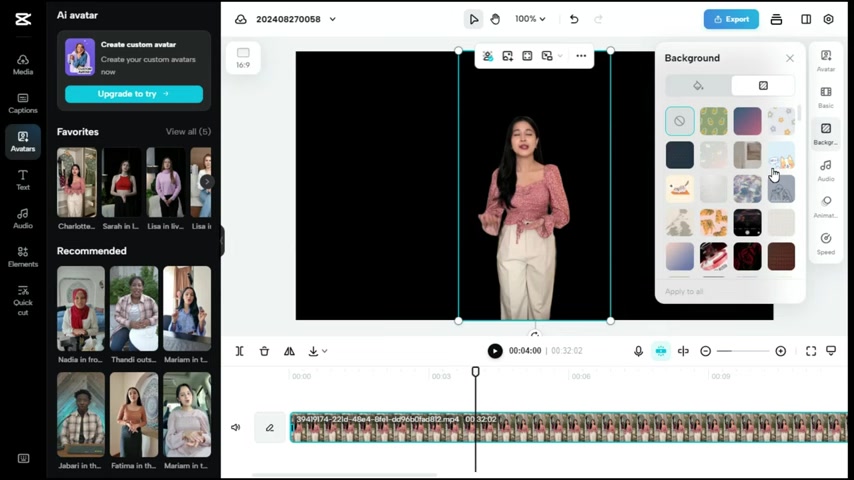Show next favorites with arrow
This screenshot has width=854, height=480.
(x=206, y=181)
